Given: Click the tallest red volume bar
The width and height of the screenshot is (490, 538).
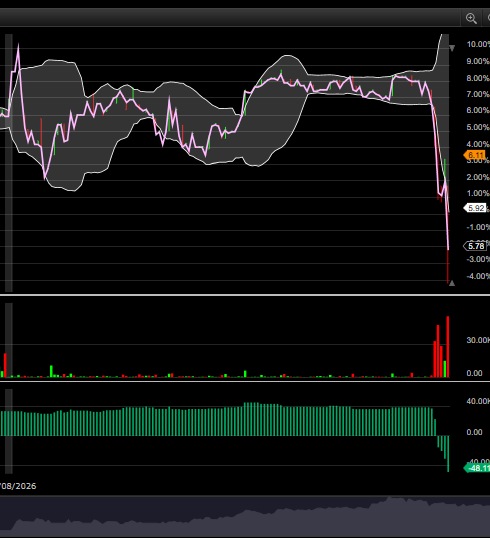Looking at the screenshot, I should (x=448, y=347).
